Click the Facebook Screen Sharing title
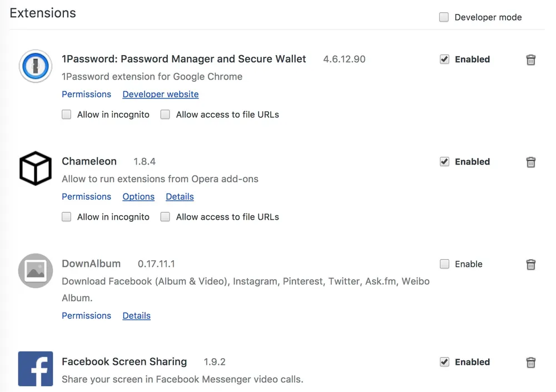 point(124,361)
